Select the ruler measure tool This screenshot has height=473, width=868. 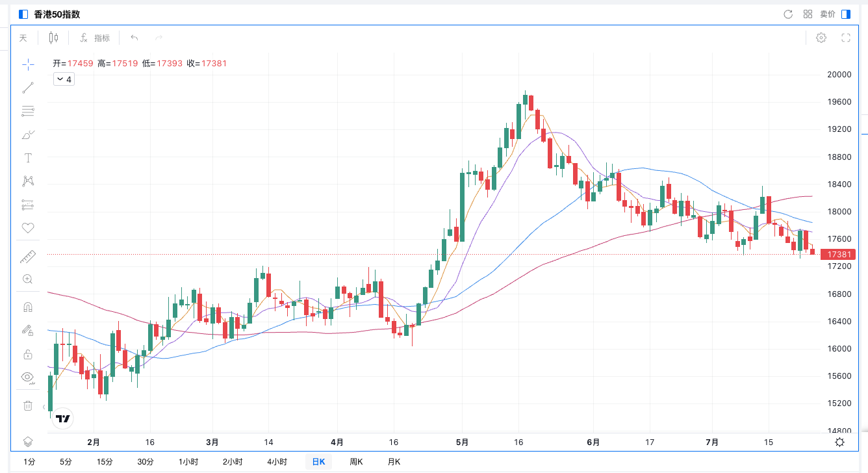click(28, 256)
